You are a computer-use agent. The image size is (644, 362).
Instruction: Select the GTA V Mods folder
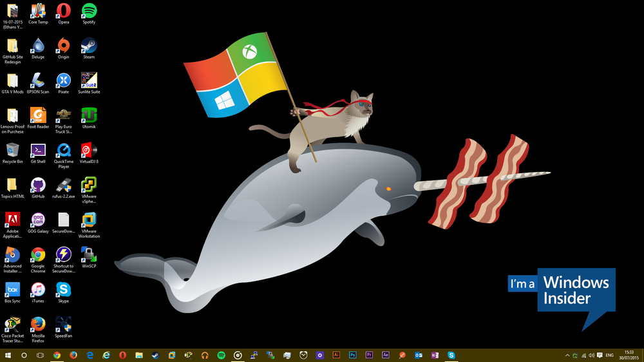coord(12,83)
